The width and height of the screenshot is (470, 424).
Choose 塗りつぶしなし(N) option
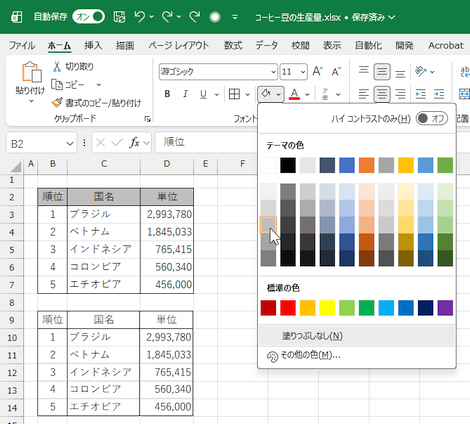(x=357, y=336)
